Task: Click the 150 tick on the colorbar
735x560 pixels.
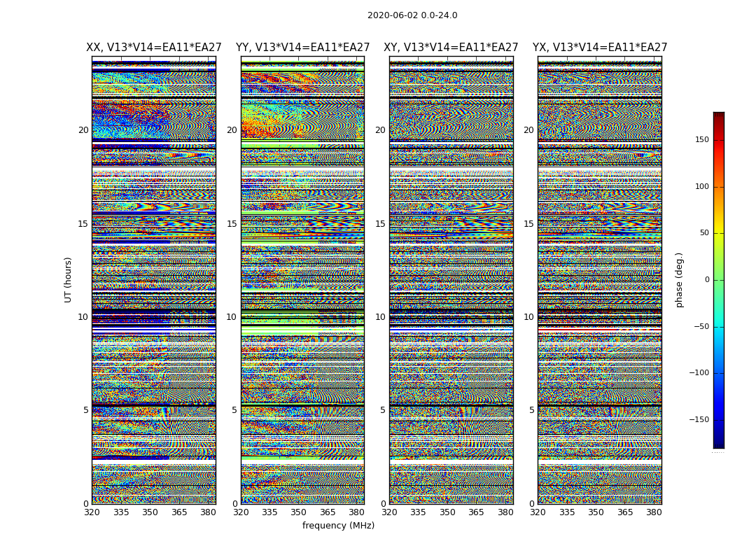Action: coord(701,139)
